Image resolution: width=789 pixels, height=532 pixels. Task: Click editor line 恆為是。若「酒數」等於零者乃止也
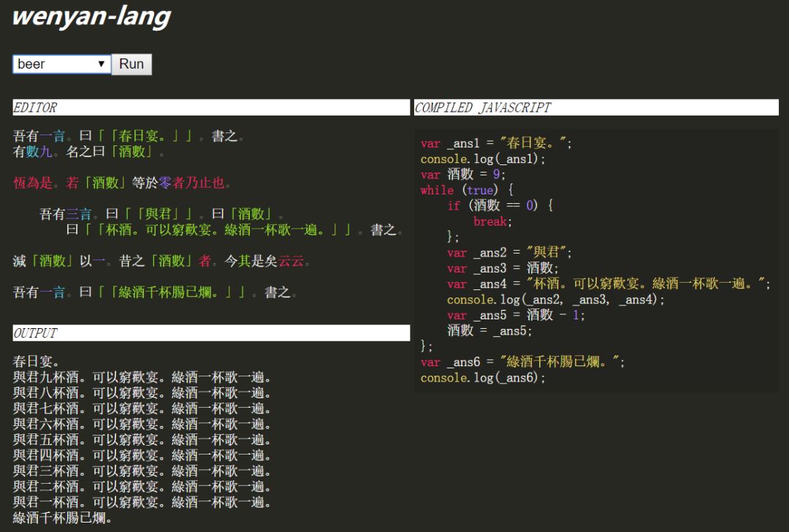[x=122, y=183]
